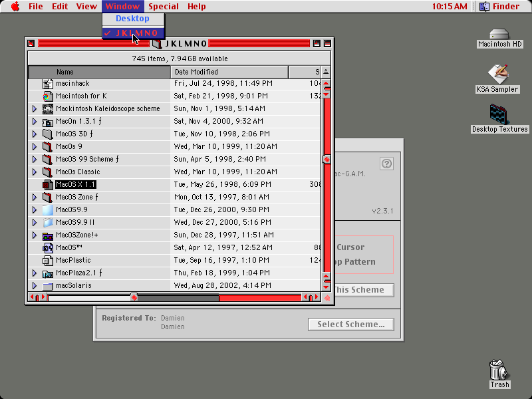
Task: Click the MacOS 99 Scheme folder icon
Action: click(47, 159)
